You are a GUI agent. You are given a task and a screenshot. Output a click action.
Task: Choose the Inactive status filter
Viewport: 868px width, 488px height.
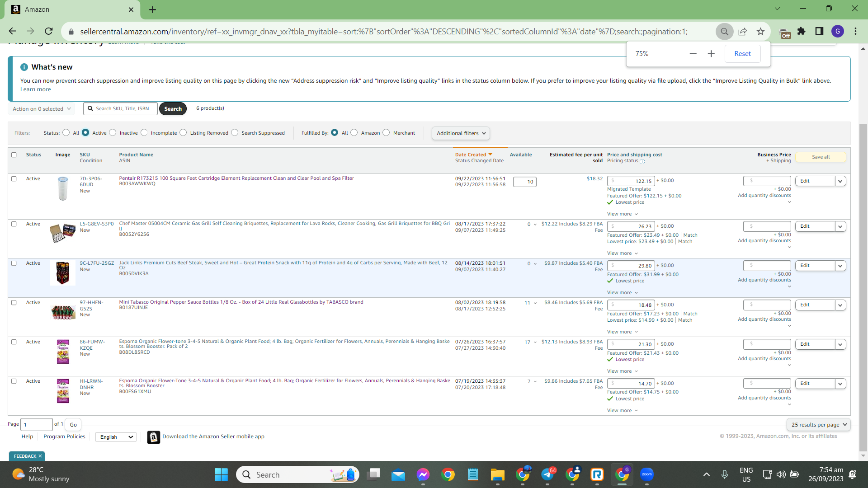click(113, 132)
